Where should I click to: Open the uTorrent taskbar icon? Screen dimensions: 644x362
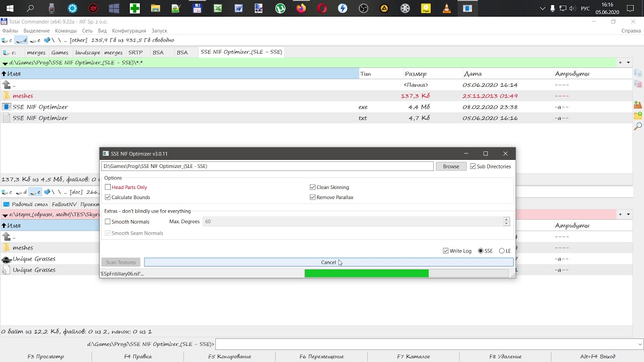pos(280,9)
